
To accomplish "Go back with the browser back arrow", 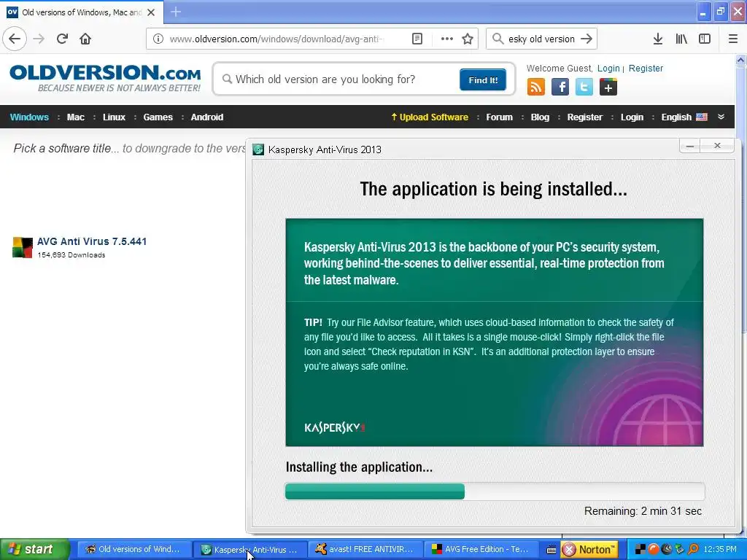I will pyautogui.click(x=15, y=39).
